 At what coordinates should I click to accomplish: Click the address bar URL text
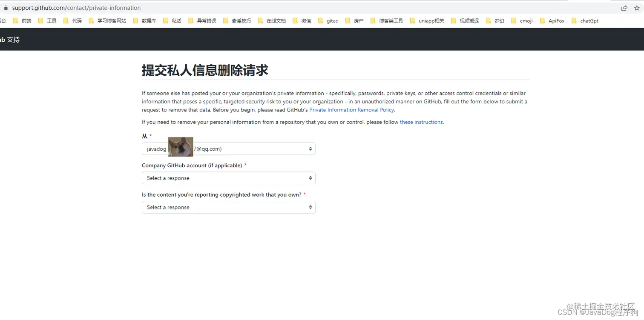tap(76, 8)
